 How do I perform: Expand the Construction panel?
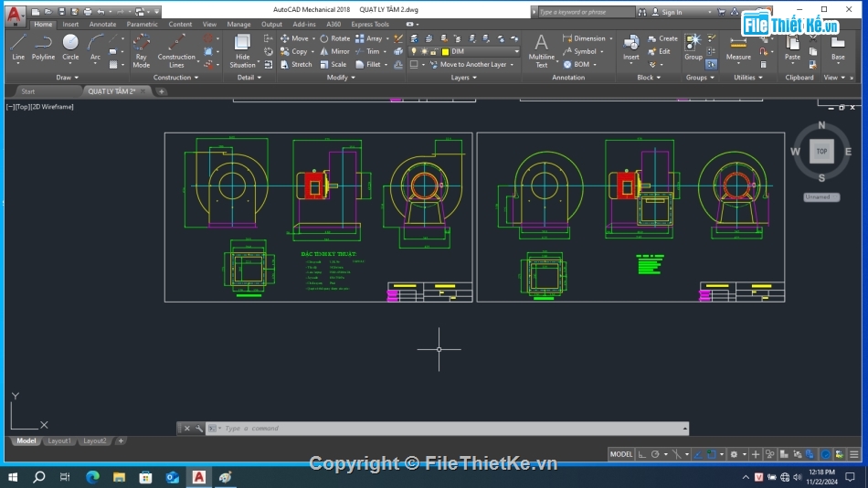pyautogui.click(x=175, y=78)
